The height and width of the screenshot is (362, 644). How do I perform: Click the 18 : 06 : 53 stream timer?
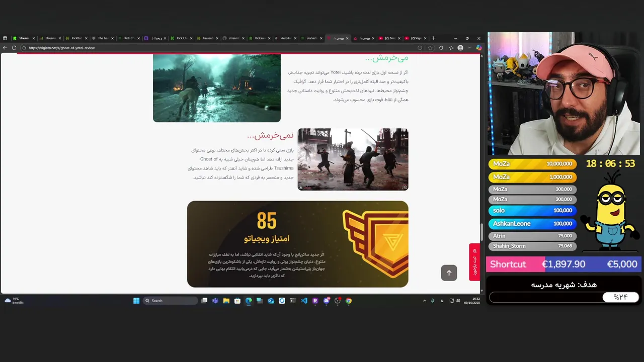610,164
